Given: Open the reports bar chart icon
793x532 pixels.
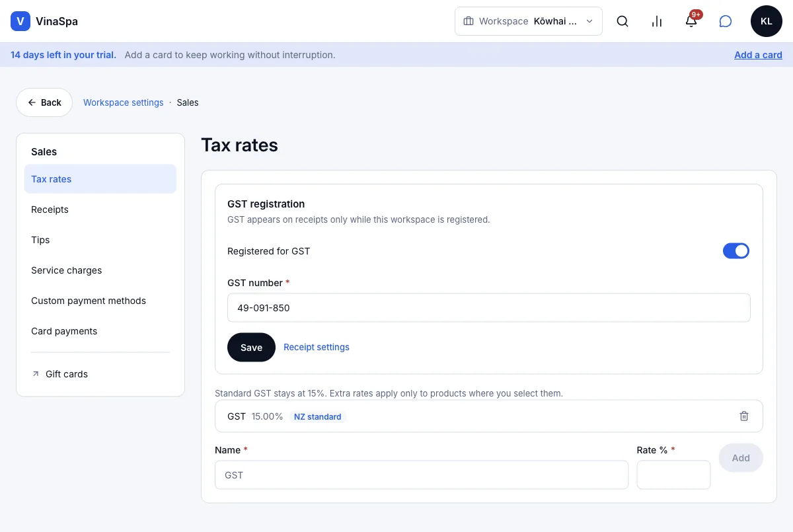Looking at the screenshot, I should [x=657, y=21].
